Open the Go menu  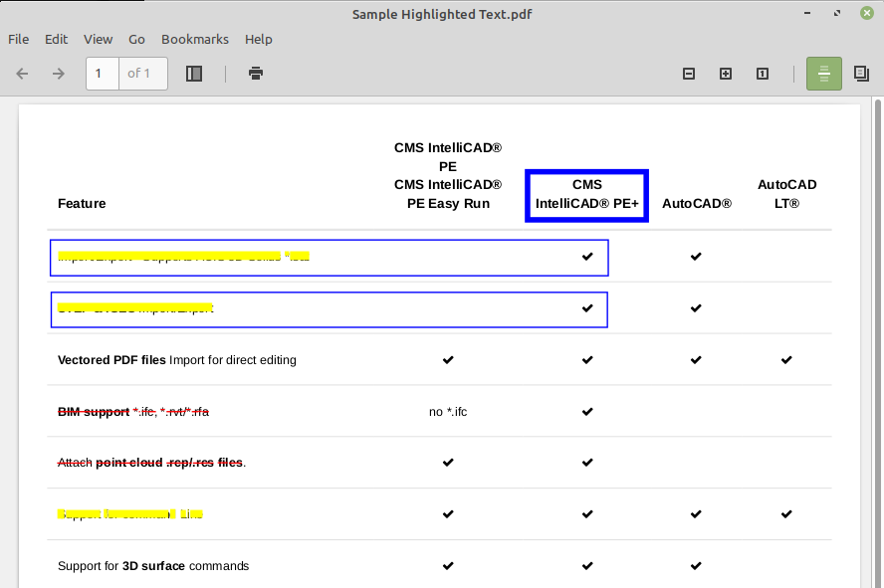point(136,40)
